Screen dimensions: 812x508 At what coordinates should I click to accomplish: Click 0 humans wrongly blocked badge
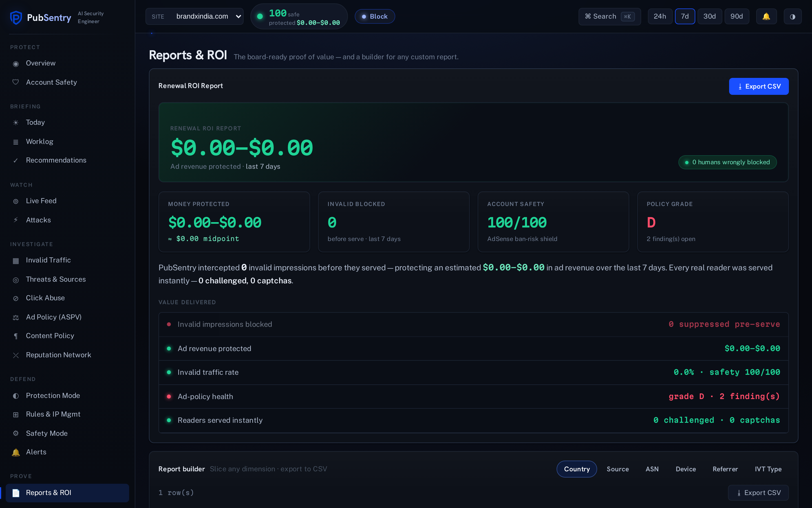727,162
